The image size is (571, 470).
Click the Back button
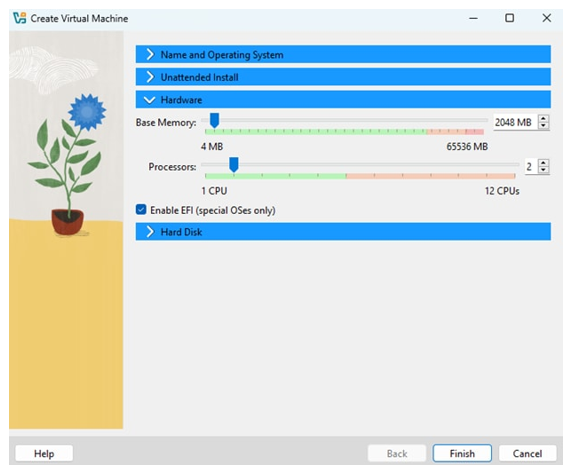397,454
